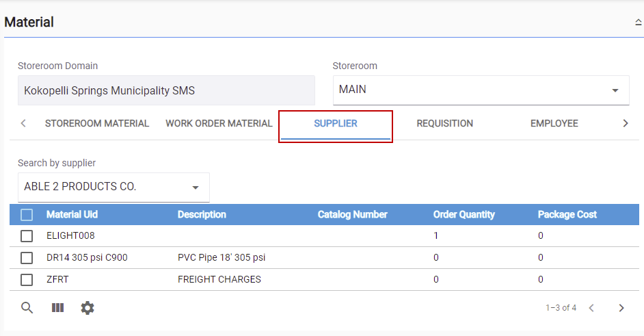Open the Requisition tab
644x336 pixels.
tap(445, 123)
